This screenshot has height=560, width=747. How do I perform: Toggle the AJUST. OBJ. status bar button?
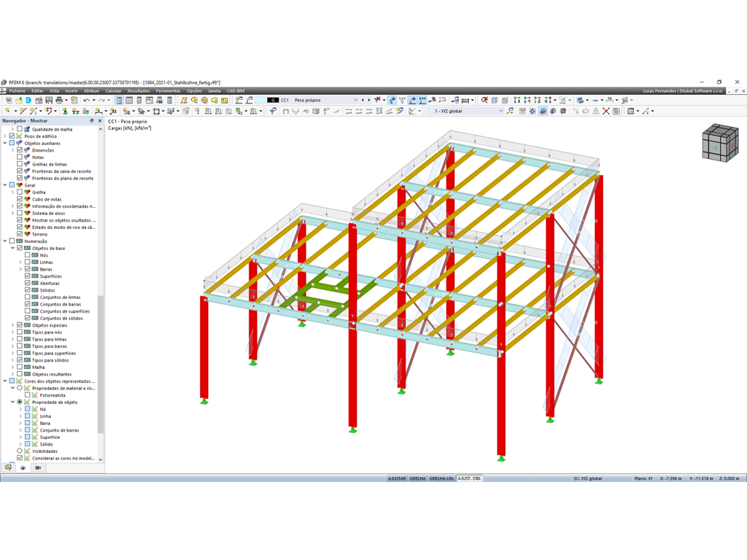pyautogui.click(x=470, y=478)
